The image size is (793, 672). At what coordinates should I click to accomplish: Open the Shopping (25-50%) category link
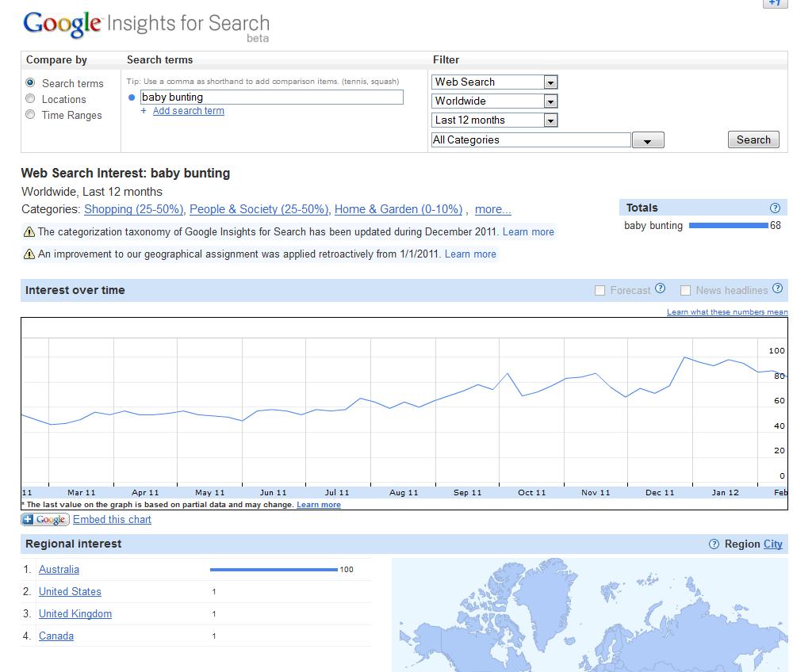[x=134, y=209]
